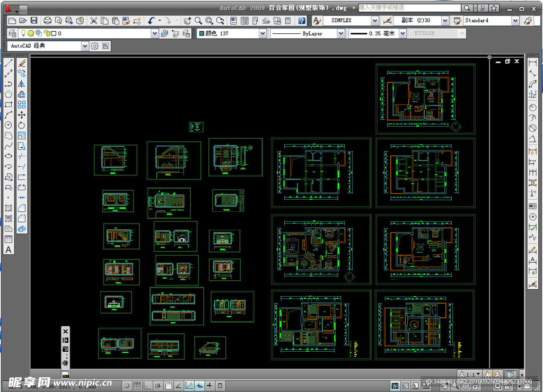
Task: Select the Polygon tool
Action: pos(9,94)
